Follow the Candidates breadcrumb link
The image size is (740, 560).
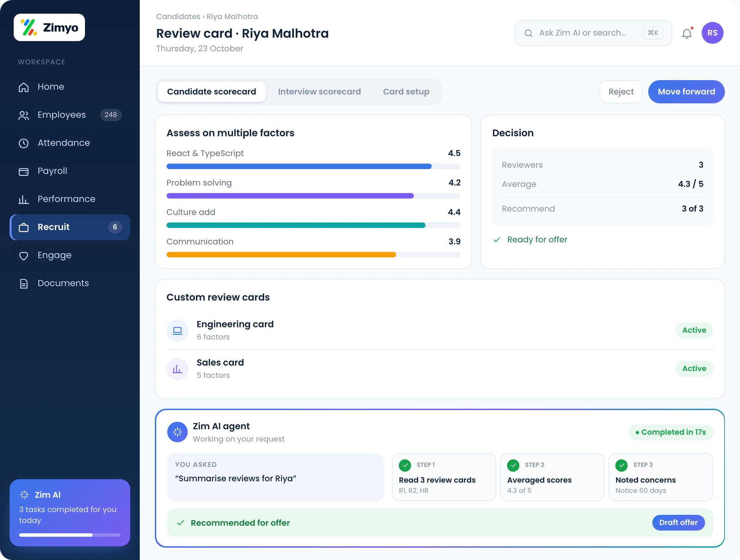point(178,16)
